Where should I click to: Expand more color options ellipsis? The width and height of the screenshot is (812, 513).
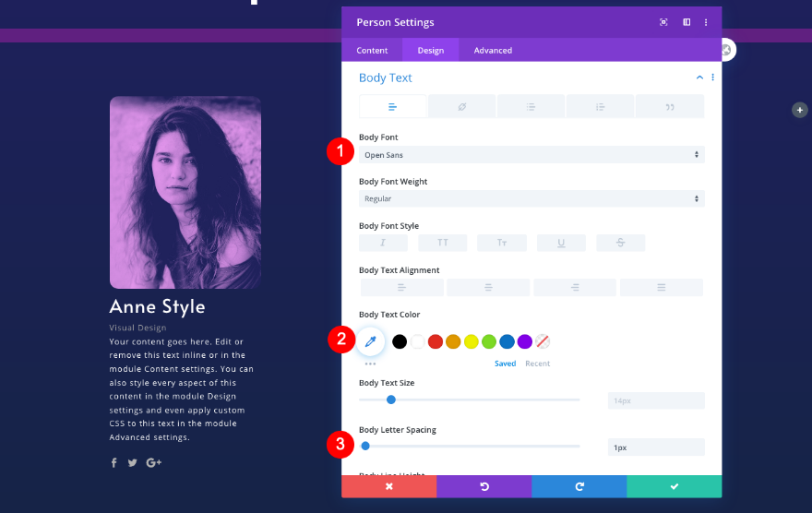[x=370, y=364]
